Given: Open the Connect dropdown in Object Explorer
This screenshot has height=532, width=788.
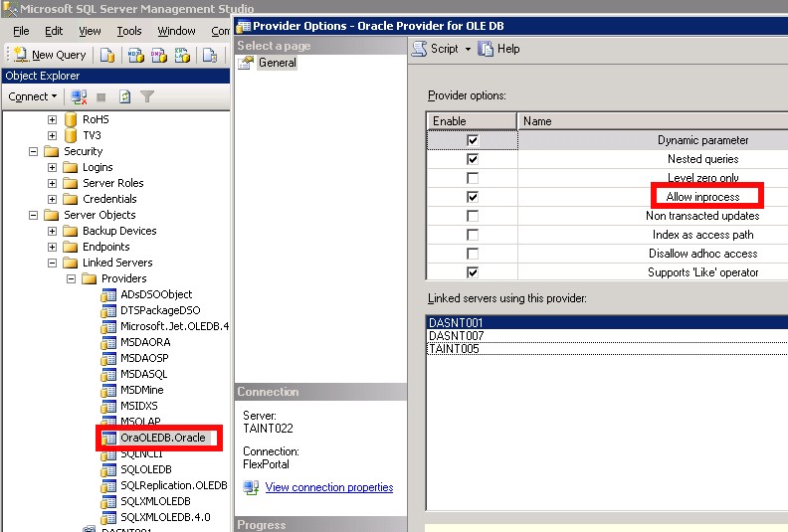Looking at the screenshot, I should click(x=32, y=96).
